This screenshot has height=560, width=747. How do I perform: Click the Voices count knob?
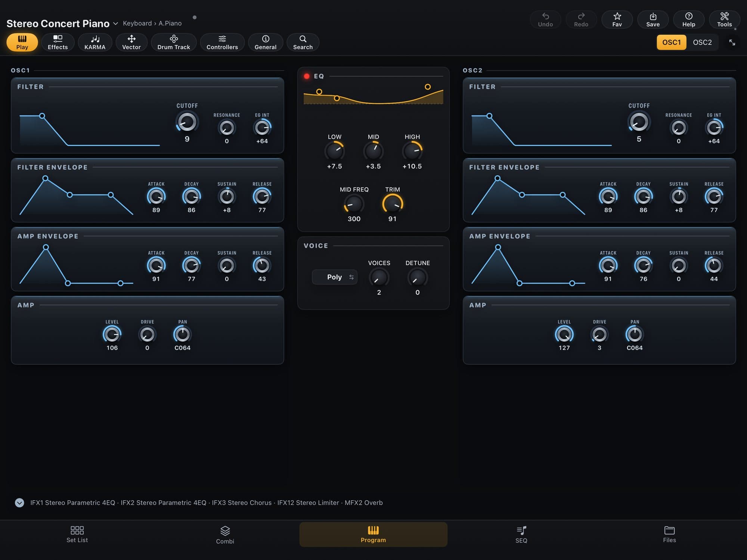coord(379,278)
